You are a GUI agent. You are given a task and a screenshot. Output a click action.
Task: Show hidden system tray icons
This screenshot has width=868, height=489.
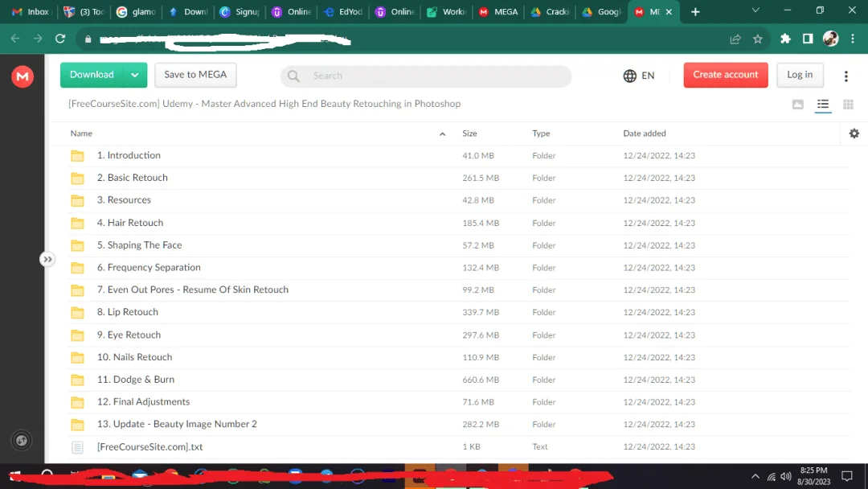pyautogui.click(x=755, y=476)
